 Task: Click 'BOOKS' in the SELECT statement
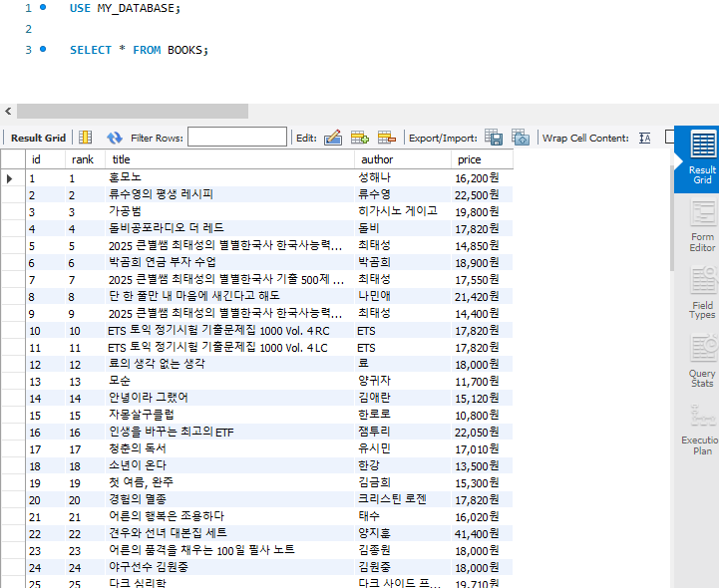click(x=185, y=50)
